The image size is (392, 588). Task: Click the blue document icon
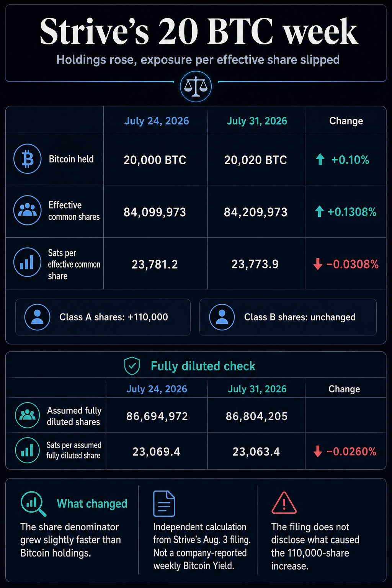[x=164, y=503]
